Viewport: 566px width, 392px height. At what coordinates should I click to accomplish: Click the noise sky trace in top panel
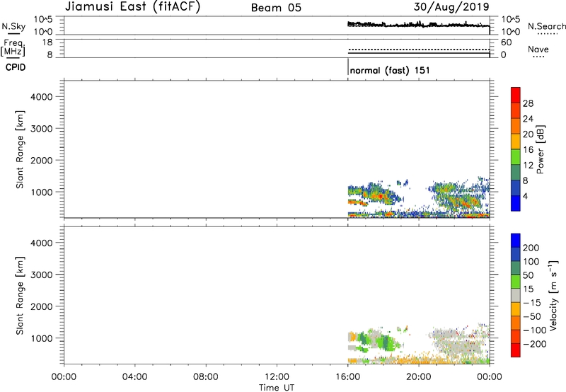pyautogui.click(x=419, y=25)
